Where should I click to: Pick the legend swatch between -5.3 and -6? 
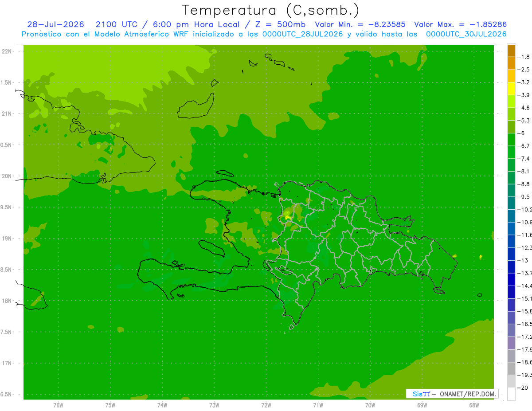click(x=511, y=127)
